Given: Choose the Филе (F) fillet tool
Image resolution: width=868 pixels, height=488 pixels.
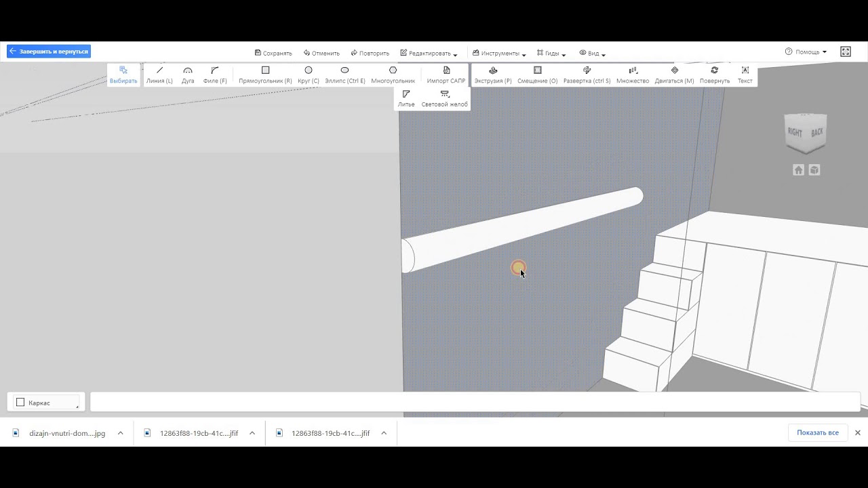Looking at the screenshot, I should point(215,75).
